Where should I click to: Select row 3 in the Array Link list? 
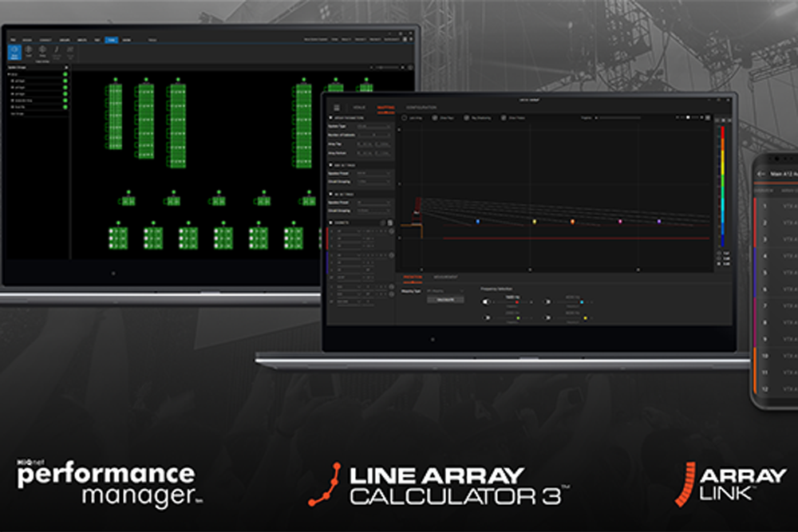pos(776,239)
